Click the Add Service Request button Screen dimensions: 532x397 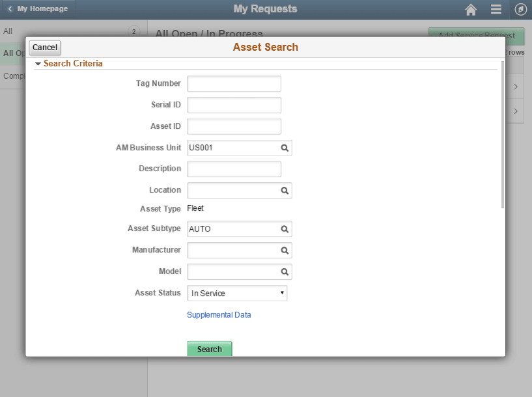(475, 37)
